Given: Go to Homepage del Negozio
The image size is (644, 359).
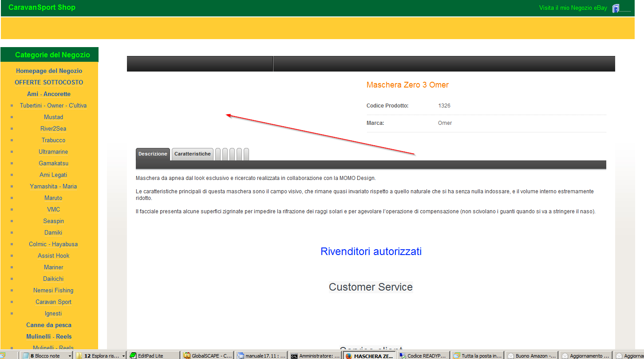Looking at the screenshot, I should 49,71.
